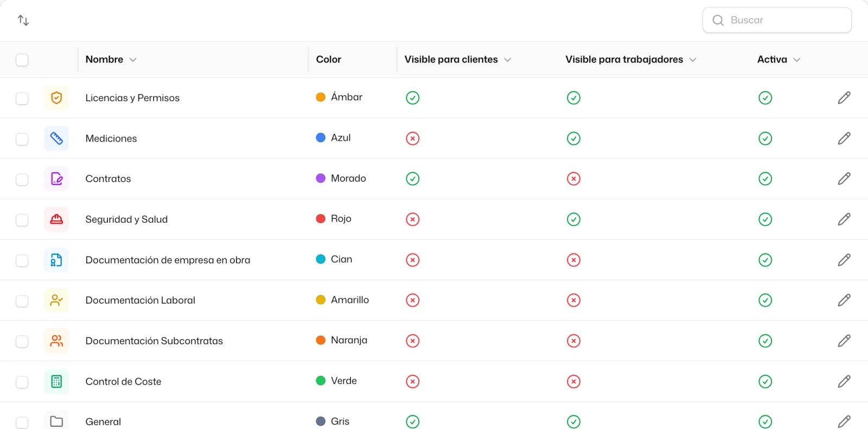Image resolution: width=868 pixels, height=429 pixels.
Task: Expand the Visible para clientes column chevron
Action: (508, 60)
